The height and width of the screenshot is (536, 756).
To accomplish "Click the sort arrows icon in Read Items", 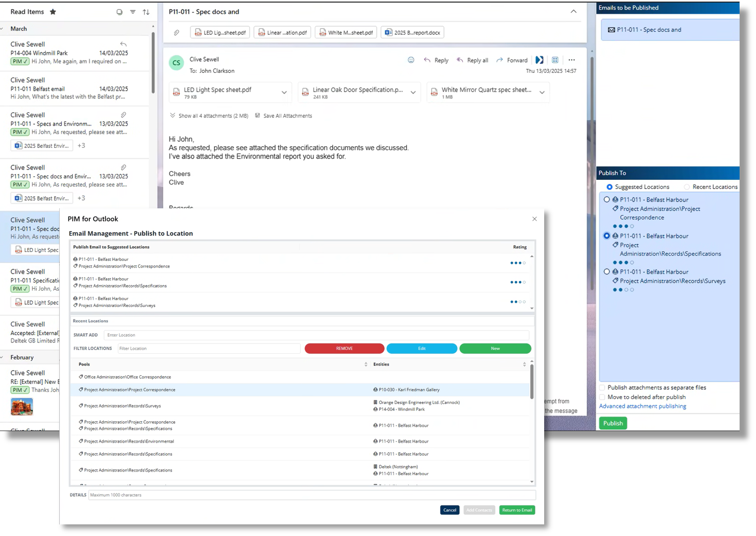I will pyautogui.click(x=146, y=12).
